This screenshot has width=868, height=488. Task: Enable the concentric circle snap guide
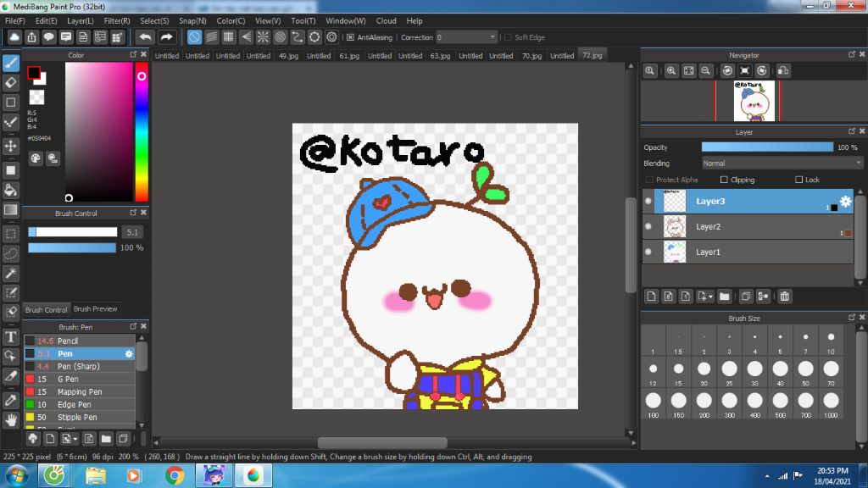(280, 37)
